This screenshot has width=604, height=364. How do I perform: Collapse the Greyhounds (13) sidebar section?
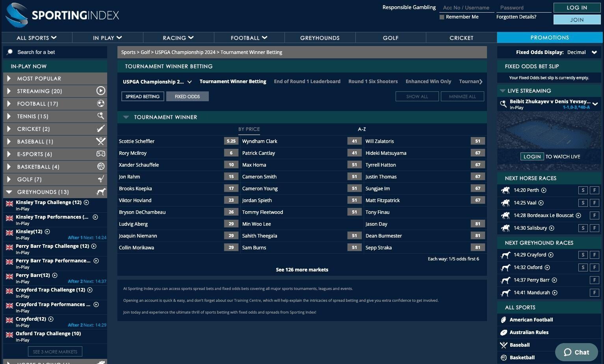click(x=9, y=192)
